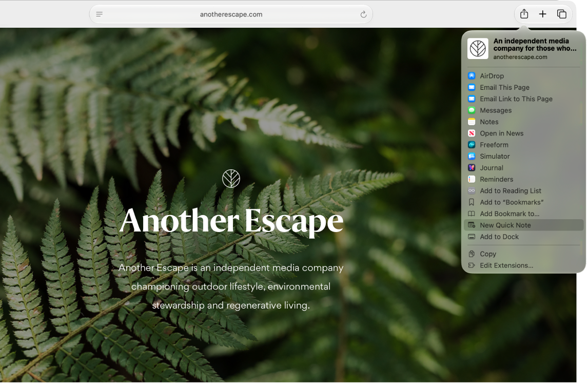The height and width of the screenshot is (384, 588).
Task: Click the Freeform app icon
Action: point(473,145)
